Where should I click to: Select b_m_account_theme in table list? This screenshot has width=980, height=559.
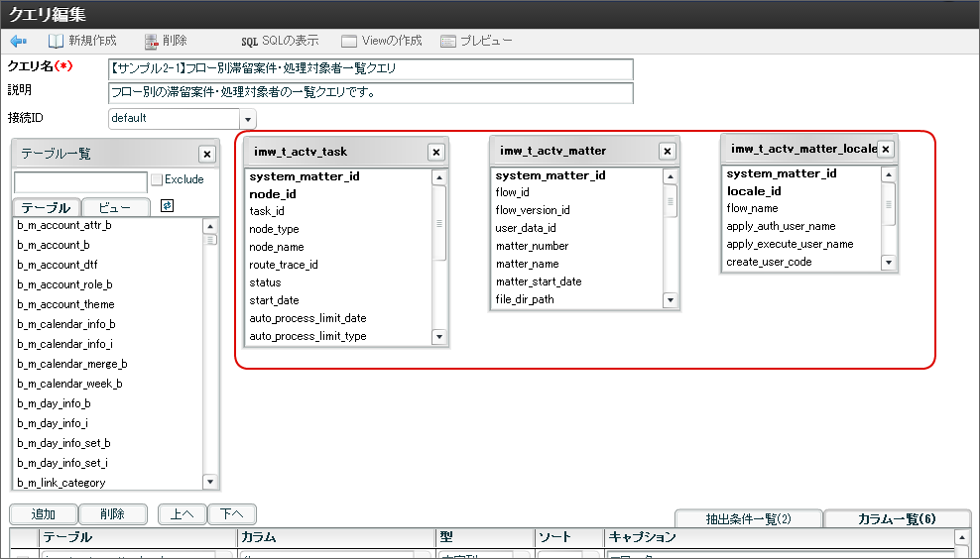pyautogui.click(x=65, y=305)
